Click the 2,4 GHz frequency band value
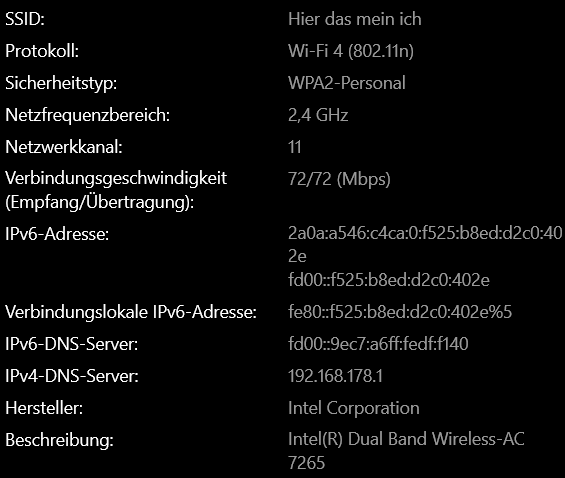Image resolution: width=565 pixels, height=478 pixels. tap(318, 115)
